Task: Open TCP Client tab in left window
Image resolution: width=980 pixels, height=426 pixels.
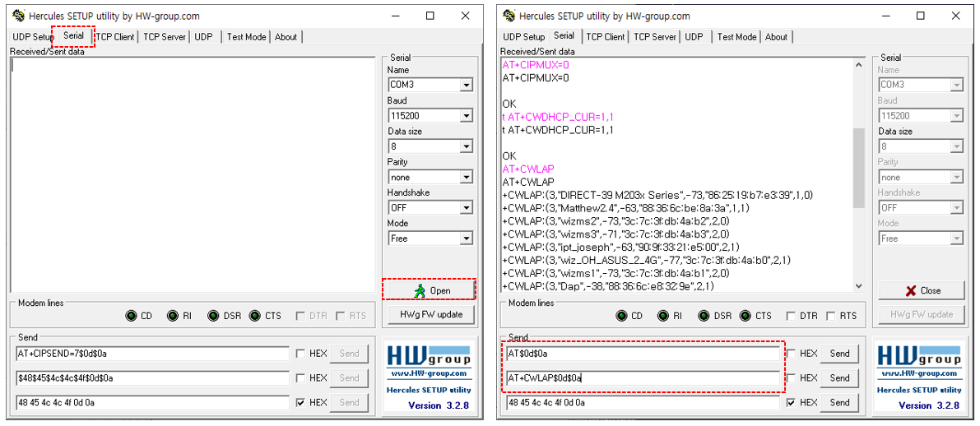Action: [115, 37]
